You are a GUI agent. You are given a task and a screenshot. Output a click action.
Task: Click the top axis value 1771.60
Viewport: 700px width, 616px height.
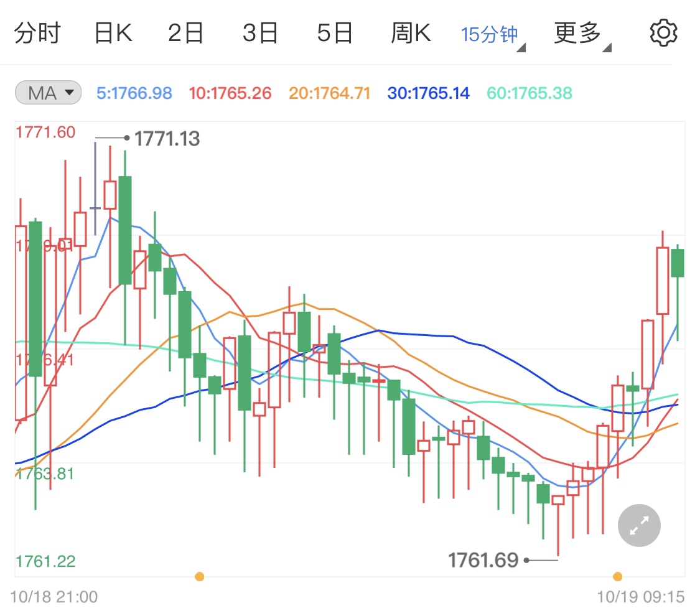[x=45, y=133]
